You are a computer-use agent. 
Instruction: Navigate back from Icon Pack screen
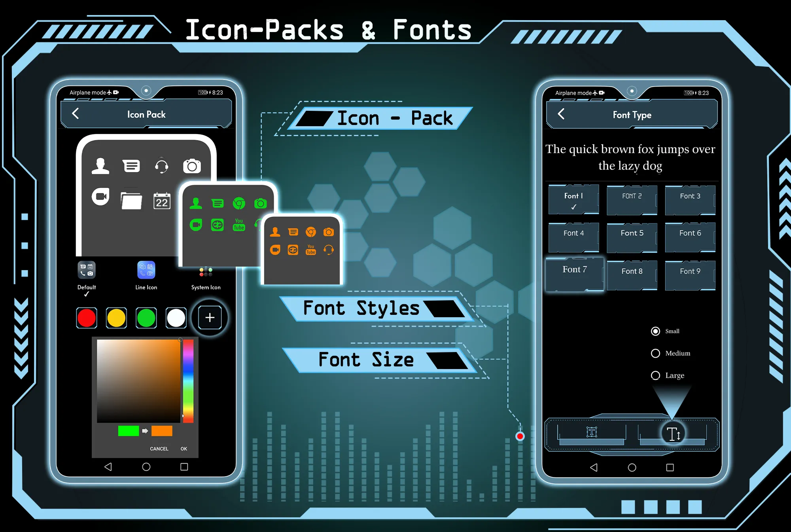tap(74, 115)
